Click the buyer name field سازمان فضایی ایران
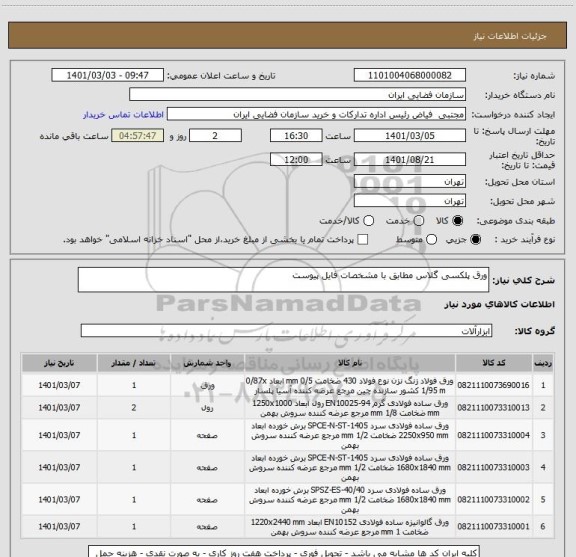 (298, 94)
